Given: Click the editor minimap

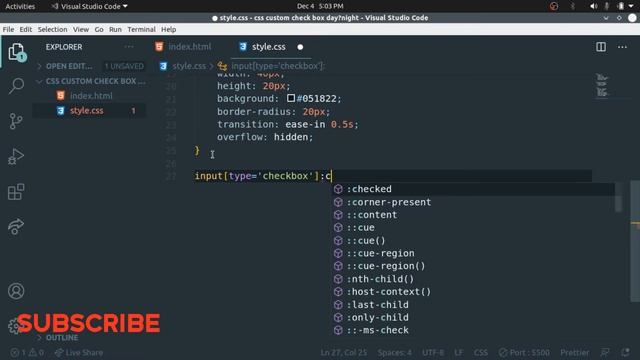Looking at the screenshot, I should point(602,86).
